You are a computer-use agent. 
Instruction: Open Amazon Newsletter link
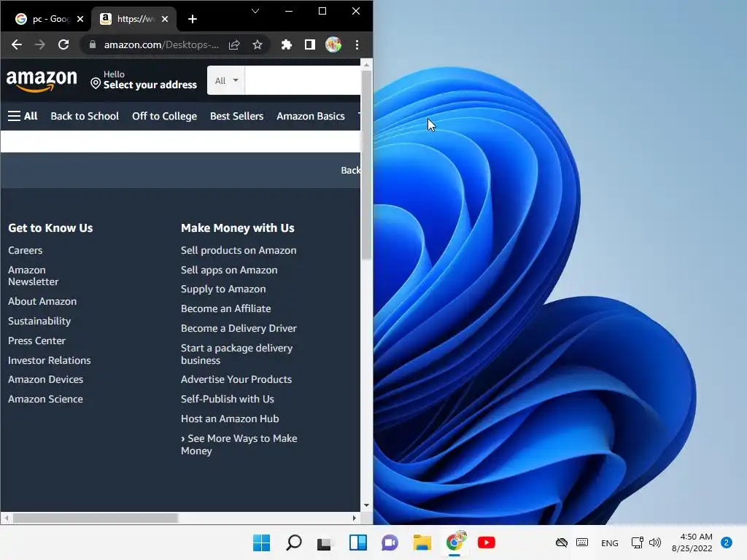pos(33,276)
